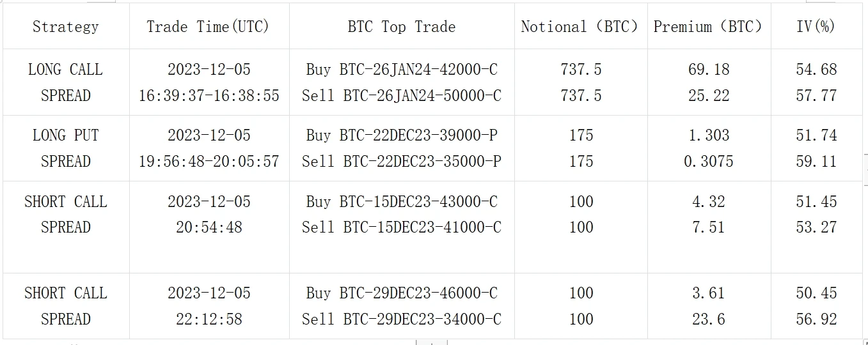Select the Sell BTC-26JAN24-50000-C trade entry
The width and height of the screenshot is (868, 345).
[x=402, y=96]
